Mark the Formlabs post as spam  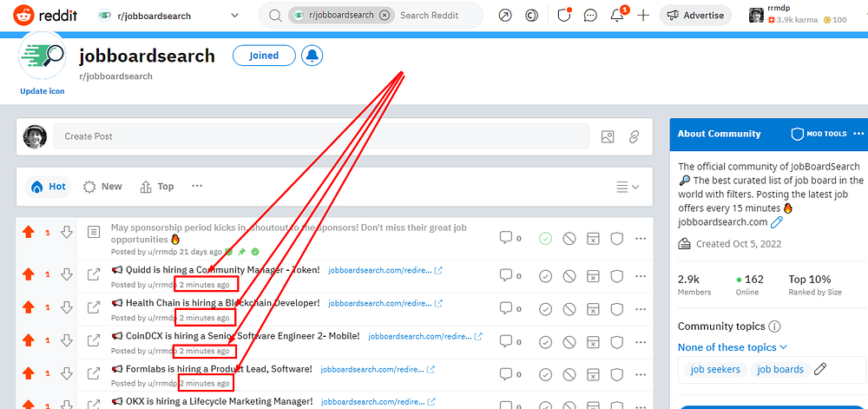(593, 374)
